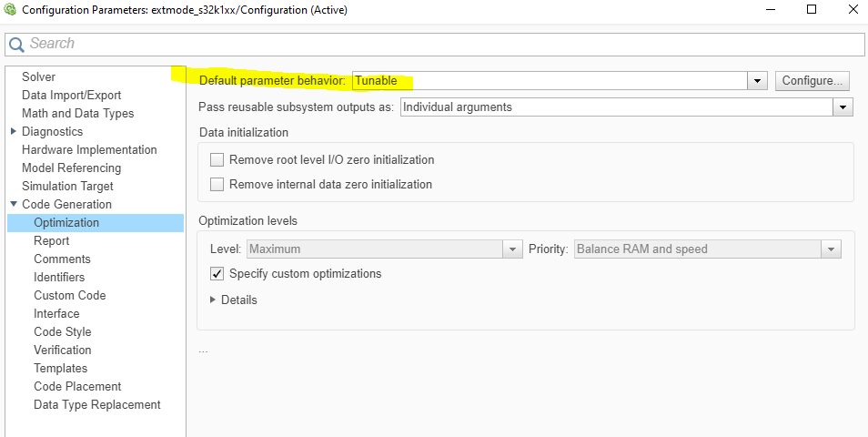
Task: Select Solver in the left pane
Action: click(38, 76)
